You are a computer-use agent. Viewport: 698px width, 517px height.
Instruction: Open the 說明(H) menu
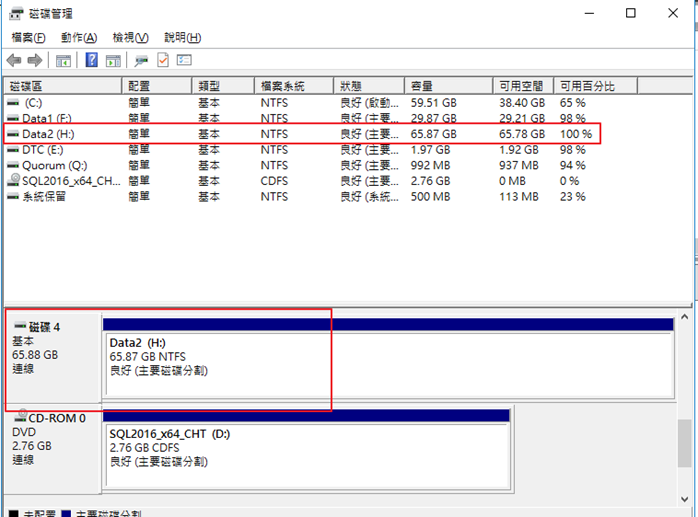point(181,37)
